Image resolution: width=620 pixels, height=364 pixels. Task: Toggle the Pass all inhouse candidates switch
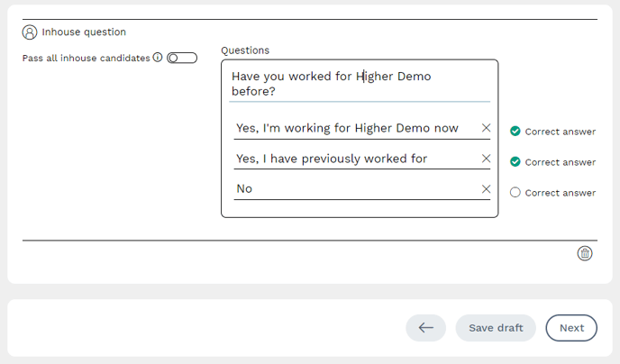(181, 58)
